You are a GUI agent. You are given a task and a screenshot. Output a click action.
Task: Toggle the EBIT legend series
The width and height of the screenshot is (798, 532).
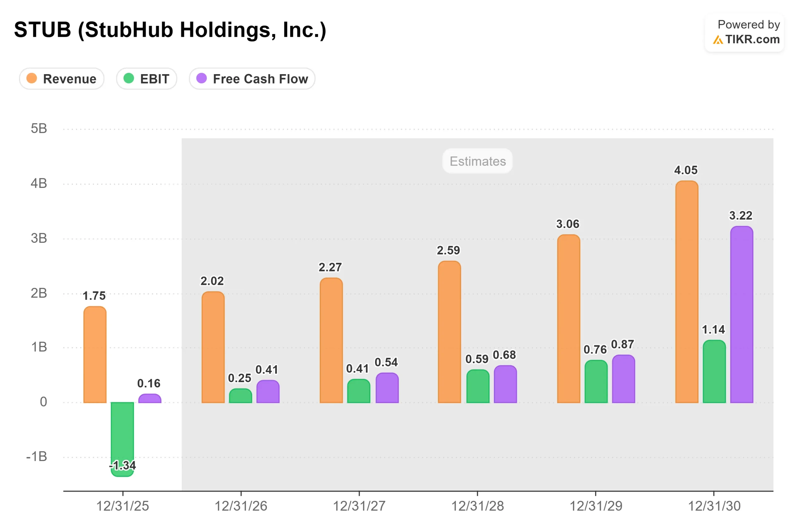[x=147, y=79]
